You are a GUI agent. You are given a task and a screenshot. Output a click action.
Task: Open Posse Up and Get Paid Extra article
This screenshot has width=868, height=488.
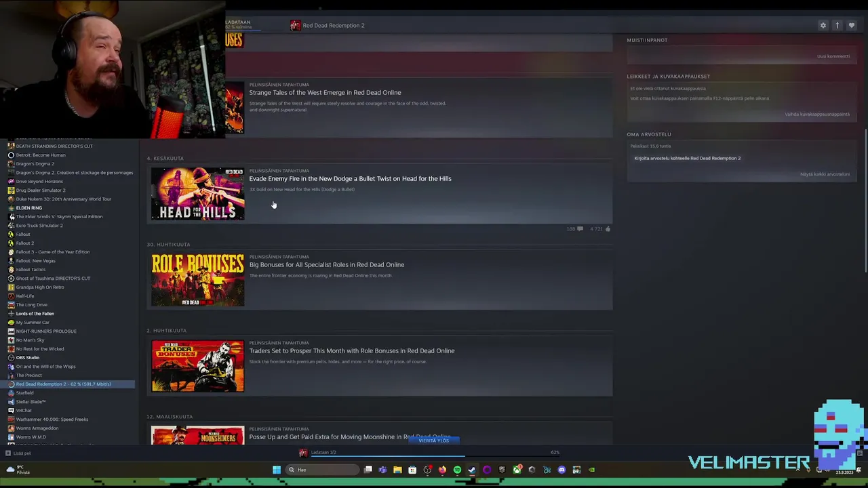350,437
